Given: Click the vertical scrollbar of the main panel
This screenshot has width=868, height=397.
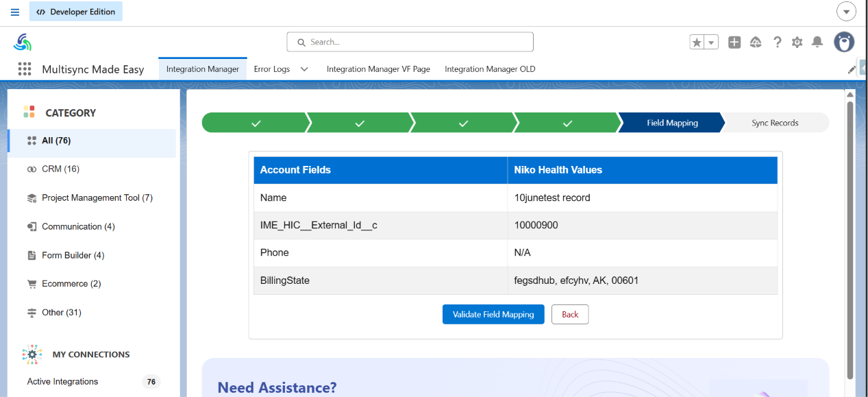Looking at the screenshot, I should (850, 240).
